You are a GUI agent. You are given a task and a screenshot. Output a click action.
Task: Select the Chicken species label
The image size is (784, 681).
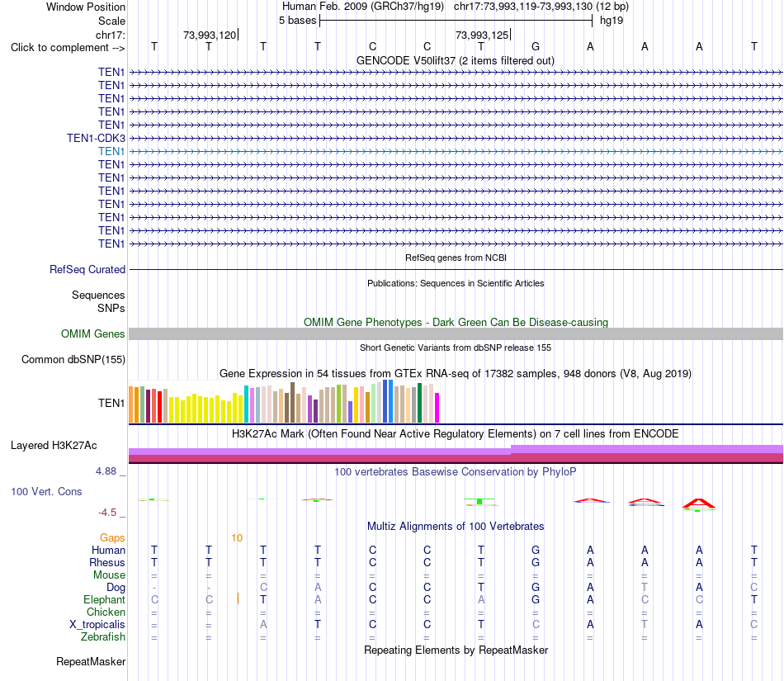(x=106, y=612)
